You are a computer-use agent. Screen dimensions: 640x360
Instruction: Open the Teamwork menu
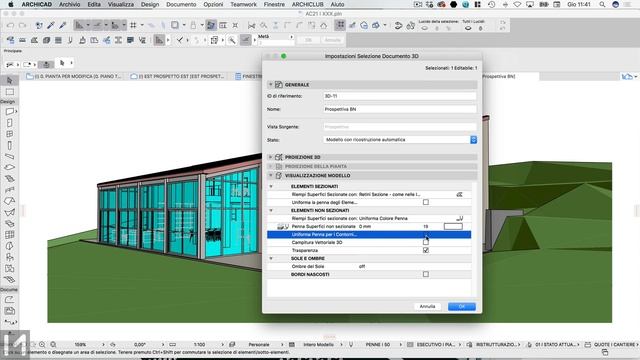coord(243,4)
